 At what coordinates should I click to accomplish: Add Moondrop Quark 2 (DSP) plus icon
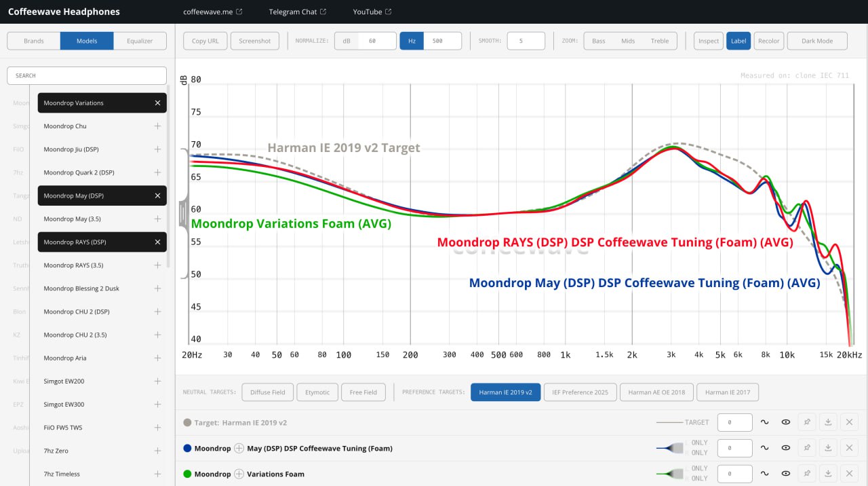pos(157,172)
